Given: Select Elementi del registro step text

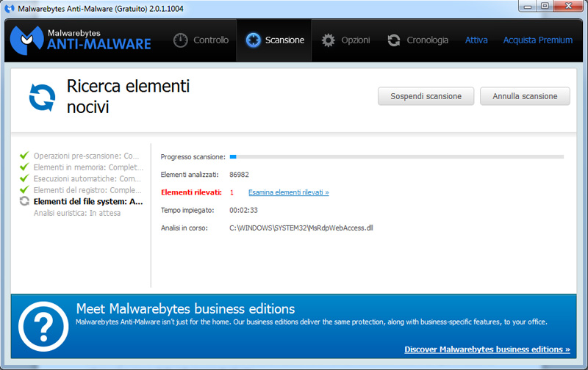Looking at the screenshot, I should (87, 190).
